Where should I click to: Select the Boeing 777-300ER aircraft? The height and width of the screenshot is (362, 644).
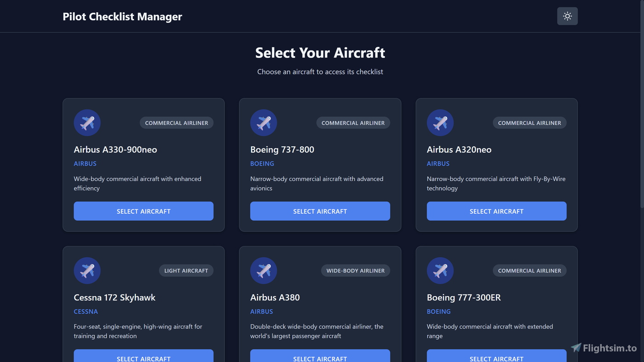pos(496,358)
